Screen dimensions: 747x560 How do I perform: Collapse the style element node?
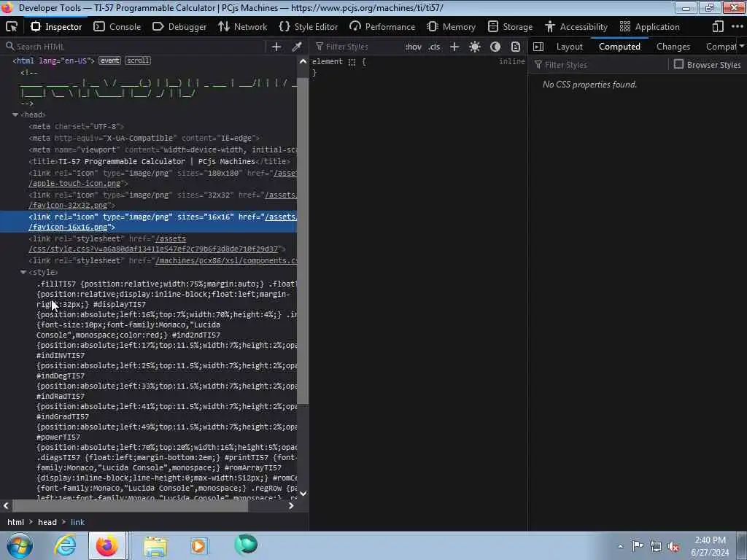[23, 273]
